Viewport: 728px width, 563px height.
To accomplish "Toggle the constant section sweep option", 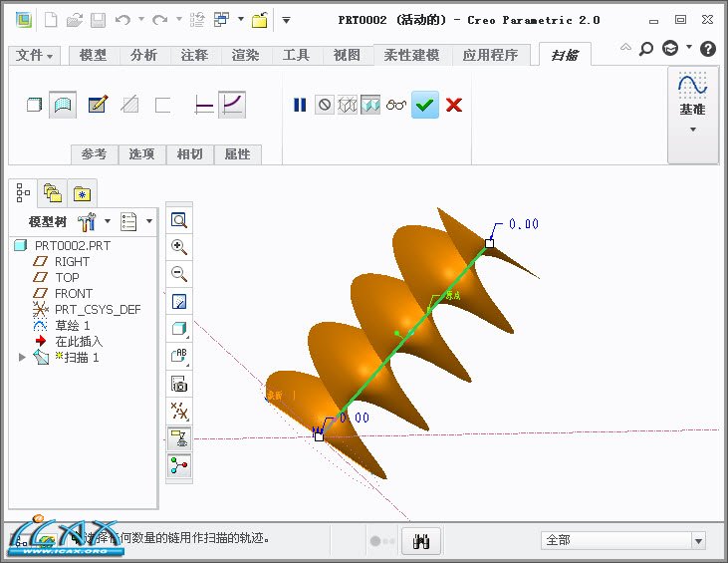I will click(204, 104).
